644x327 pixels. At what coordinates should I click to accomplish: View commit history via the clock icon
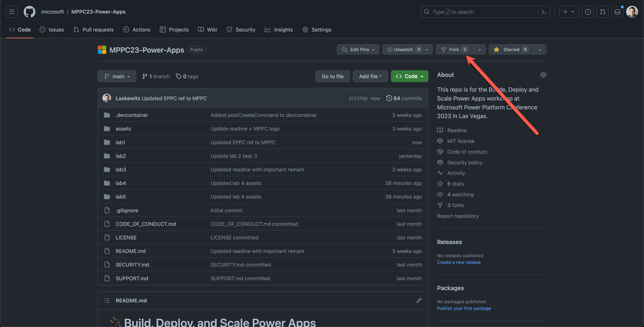[x=389, y=98]
